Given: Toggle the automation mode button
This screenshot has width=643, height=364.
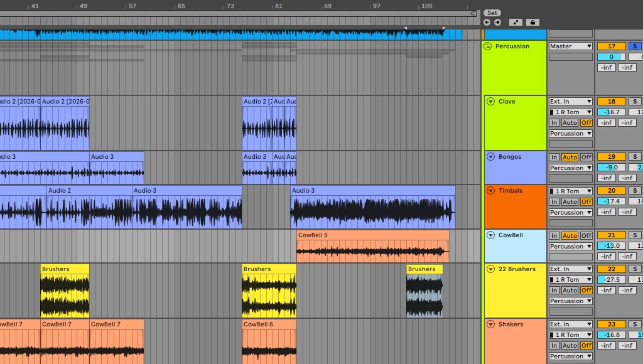Looking at the screenshot, I should click(x=516, y=23).
